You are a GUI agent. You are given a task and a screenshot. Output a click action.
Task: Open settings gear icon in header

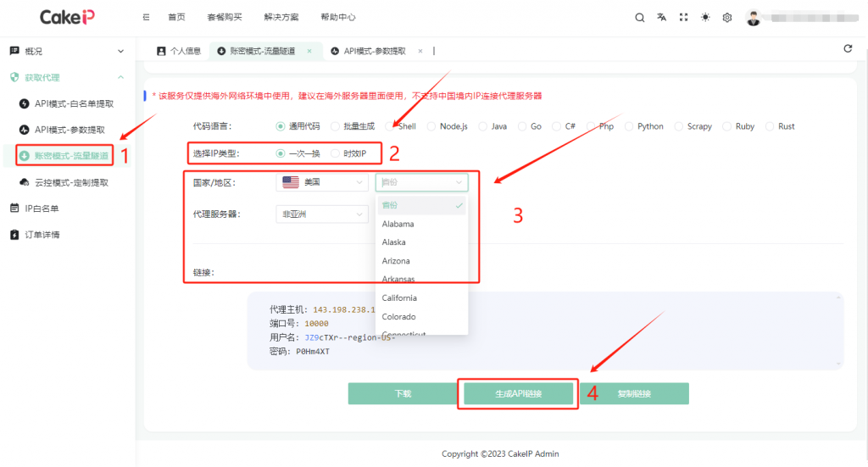tap(727, 18)
